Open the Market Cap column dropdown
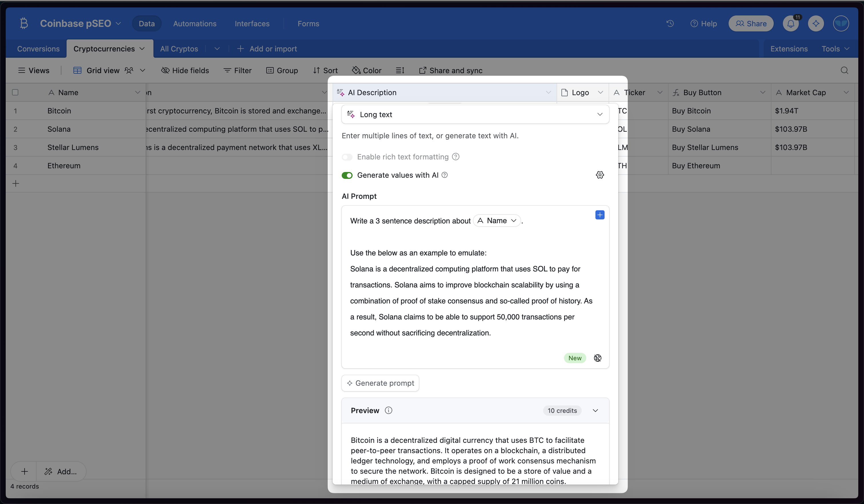This screenshot has height=504, width=864. 846,93
